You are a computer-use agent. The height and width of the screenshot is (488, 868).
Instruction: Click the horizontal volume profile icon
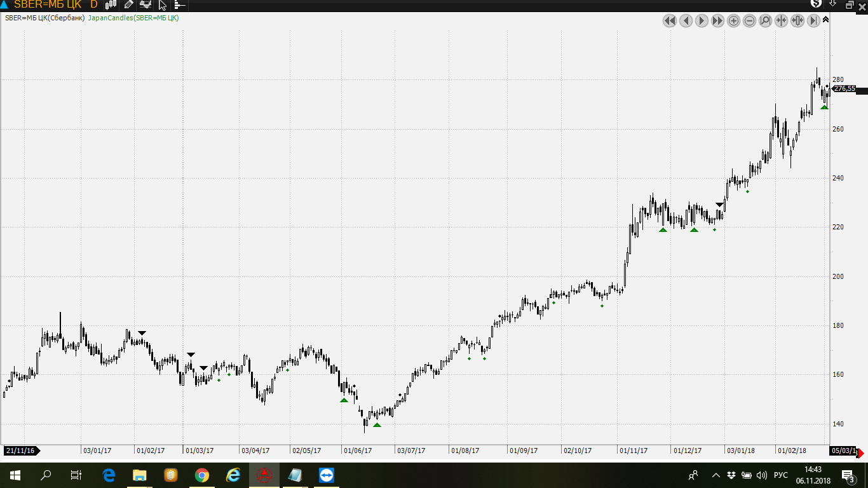click(x=180, y=5)
